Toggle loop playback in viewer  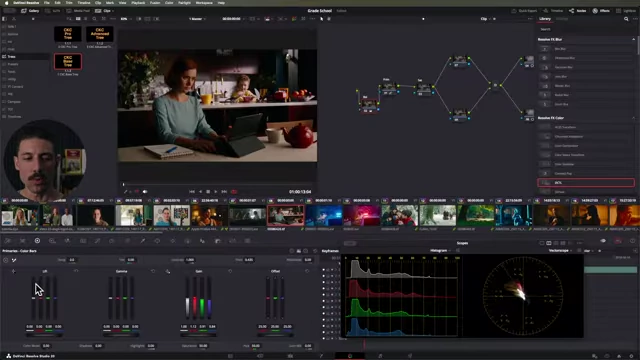[x=234, y=191]
